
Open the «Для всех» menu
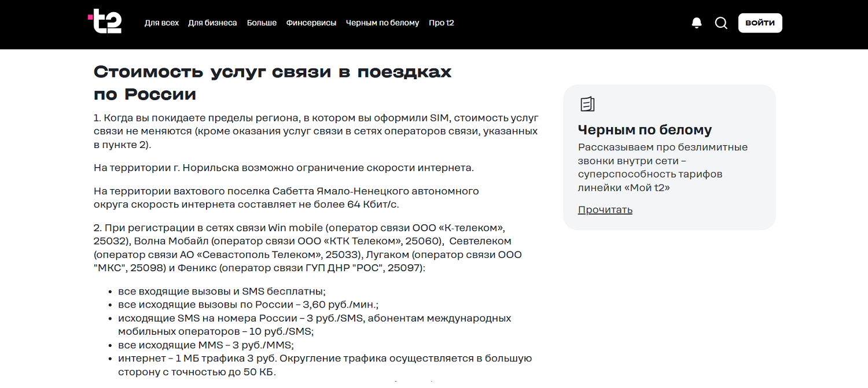point(161,23)
